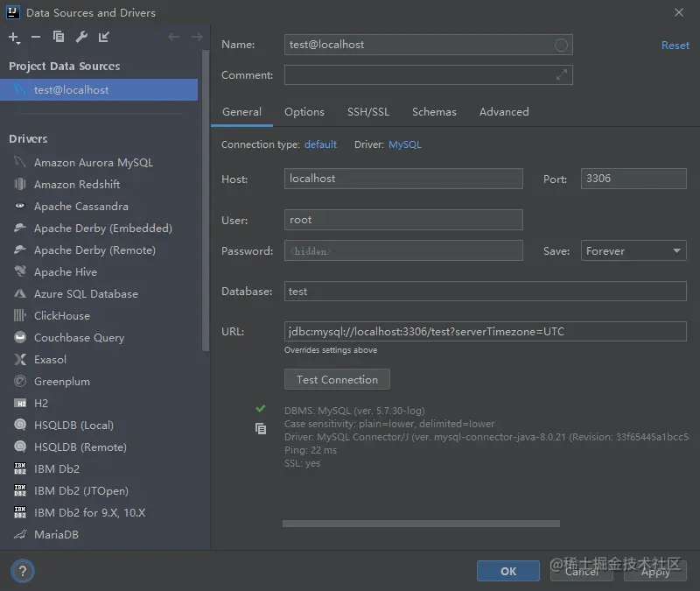Viewport: 700px width, 591px height.
Task: Switch to the General tab
Action: tap(242, 112)
